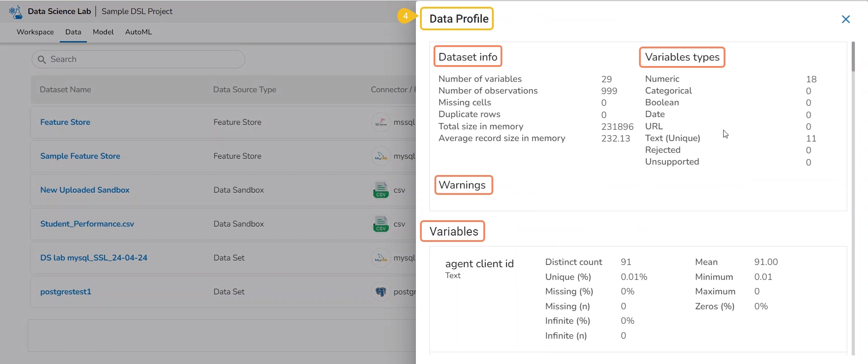
Task: Click the mssql connector icon for Feature Store
Action: (x=381, y=122)
